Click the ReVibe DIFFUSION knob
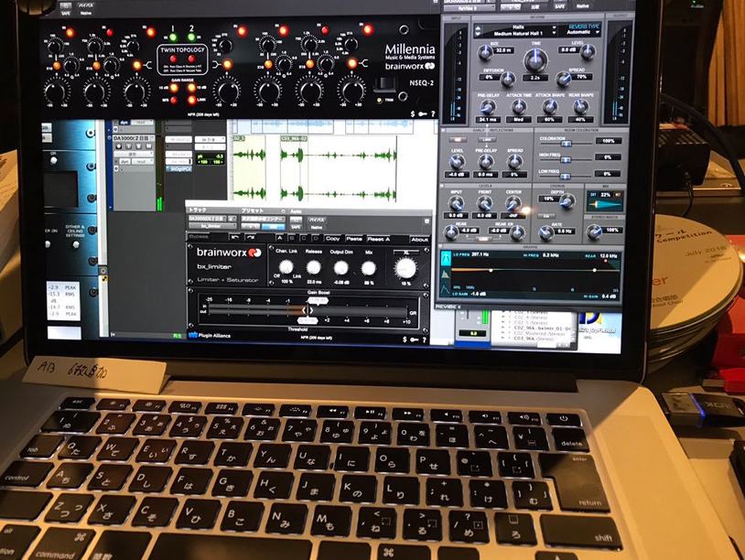Image resolution: width=745 pixels, height=560 pixels. click(507, 79)
